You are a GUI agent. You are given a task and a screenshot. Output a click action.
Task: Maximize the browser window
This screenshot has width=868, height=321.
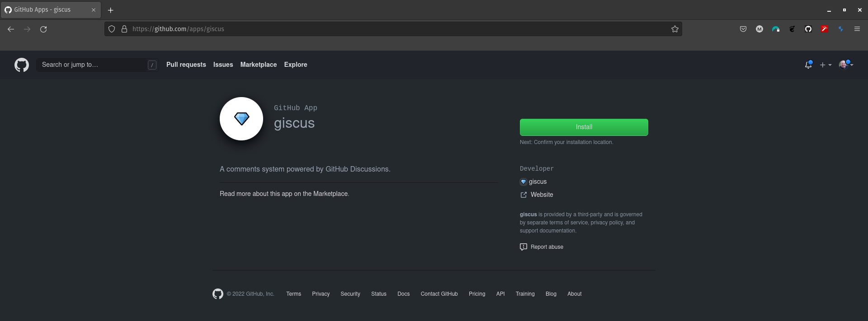pos(844,10)
